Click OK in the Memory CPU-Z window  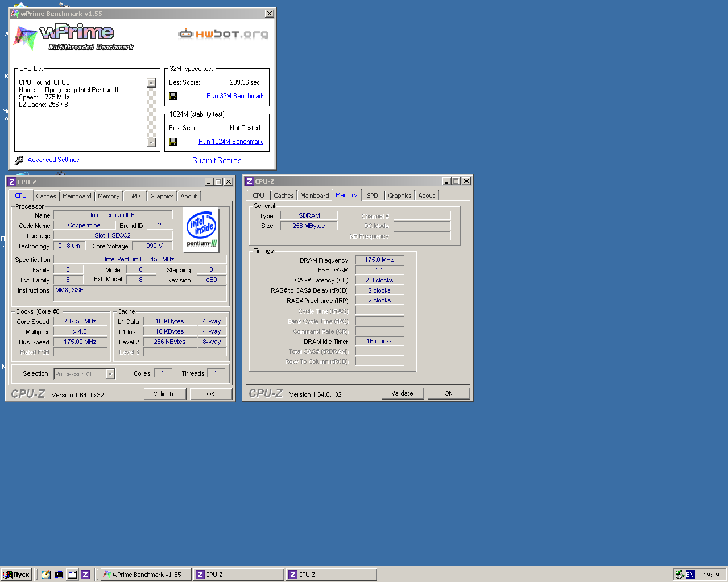(448, 393)
